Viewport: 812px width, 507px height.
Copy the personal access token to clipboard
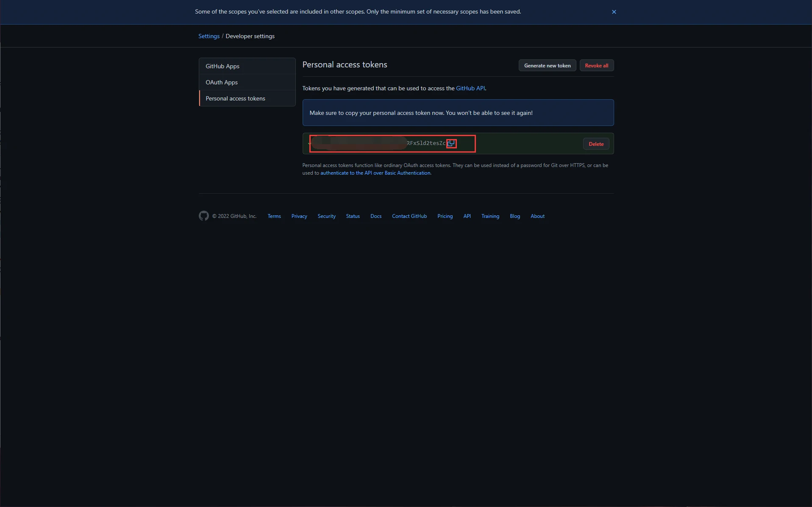click(x=451, y=143)
